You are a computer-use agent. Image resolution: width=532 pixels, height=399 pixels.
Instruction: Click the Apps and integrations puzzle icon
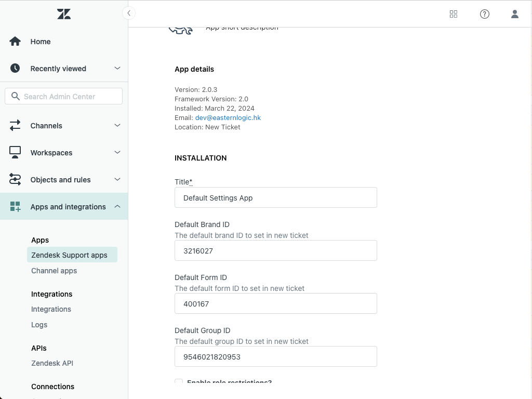(x=15, y=206)
